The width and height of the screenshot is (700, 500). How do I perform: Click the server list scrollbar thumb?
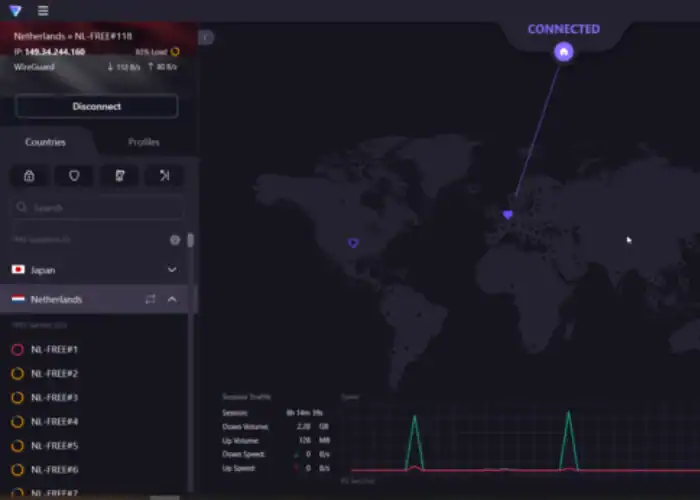[191, 240]
